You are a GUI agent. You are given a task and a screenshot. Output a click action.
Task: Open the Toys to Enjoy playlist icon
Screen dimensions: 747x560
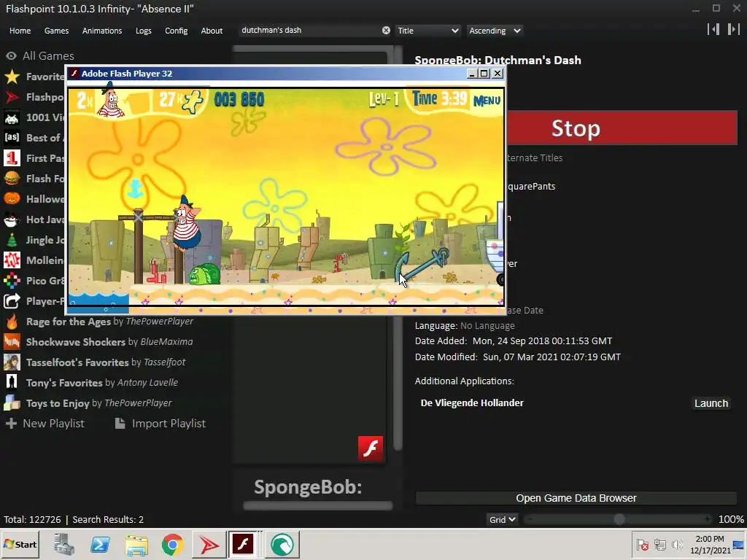(x=12, y=402)
